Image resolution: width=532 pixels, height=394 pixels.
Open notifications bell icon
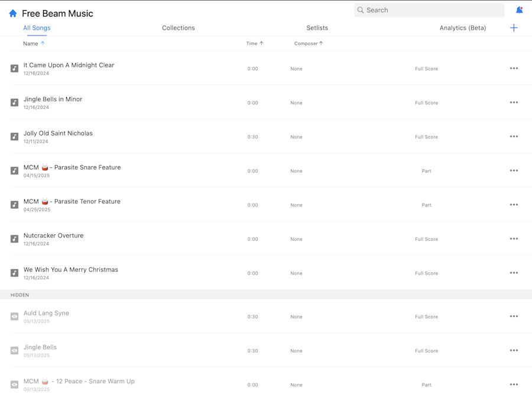click(x=519, y=10)
